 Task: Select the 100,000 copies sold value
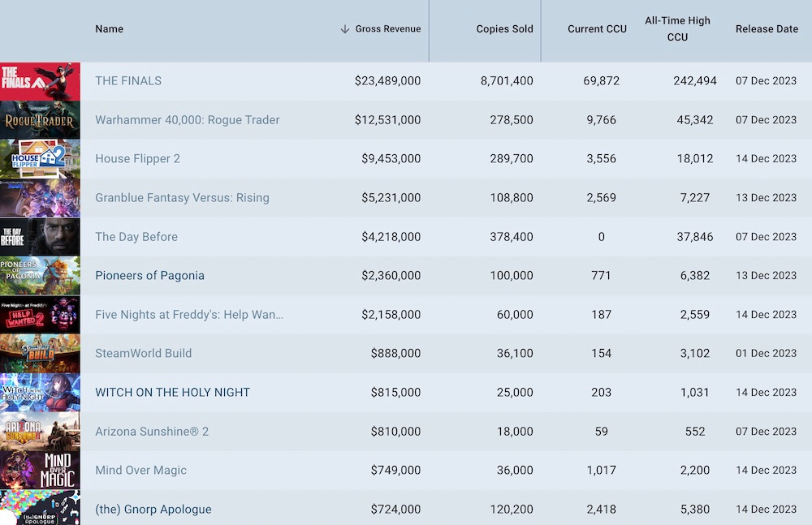(512, 275)
